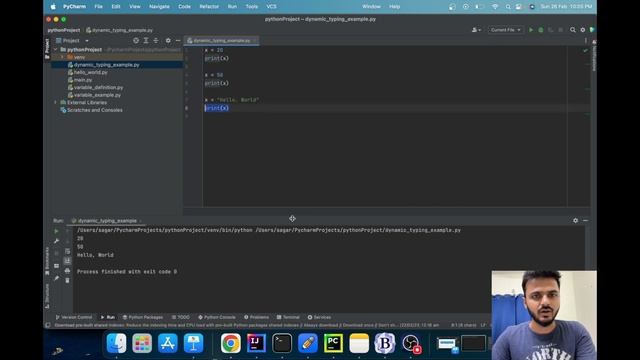
Task: Open Services tool window
Action: 319,317
